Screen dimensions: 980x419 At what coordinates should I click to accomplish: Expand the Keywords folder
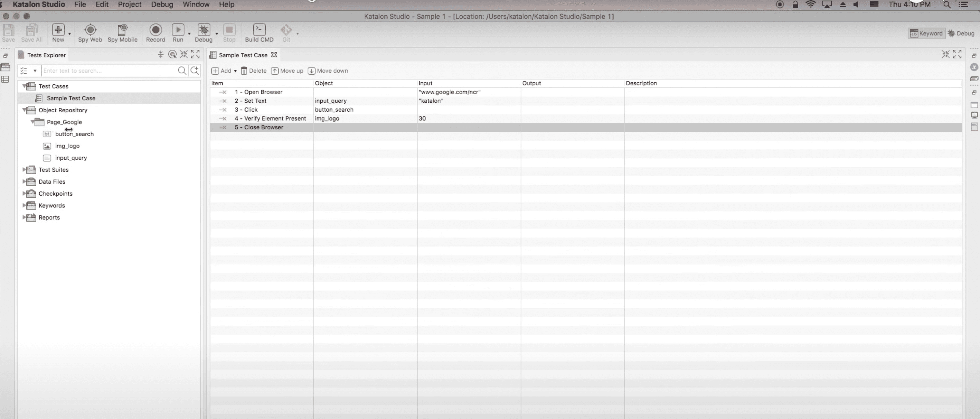(x=24, y=205)
